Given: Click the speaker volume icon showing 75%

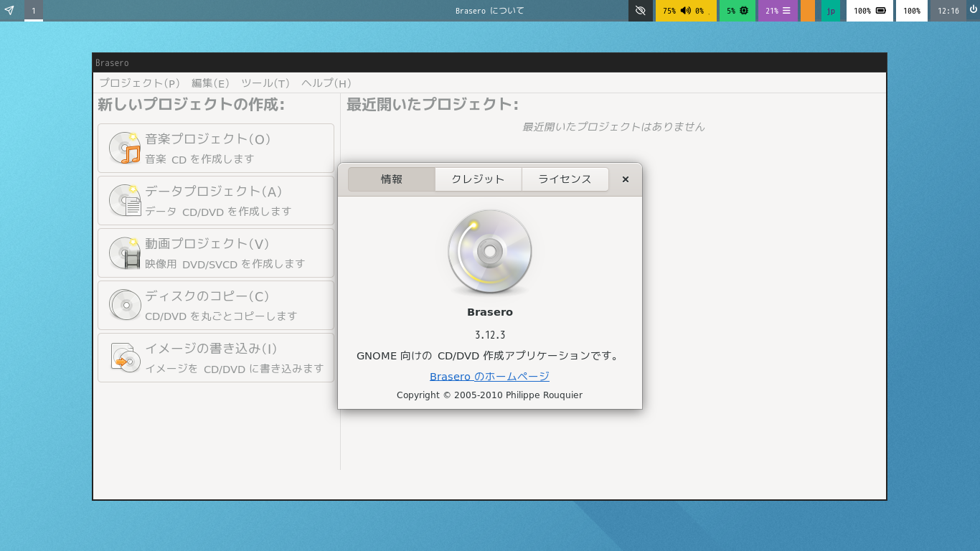Looking at the screenshot, I should pos(685,11).
